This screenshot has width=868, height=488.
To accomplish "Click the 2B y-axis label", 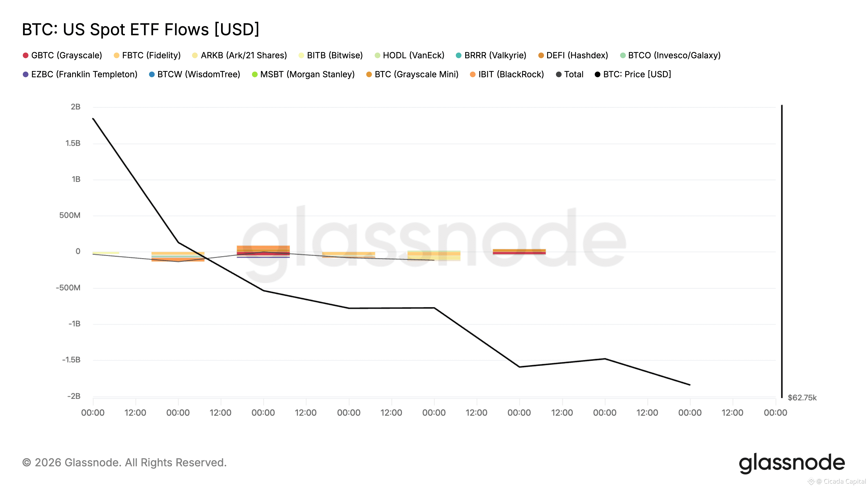I will click(x=75, y=107).
